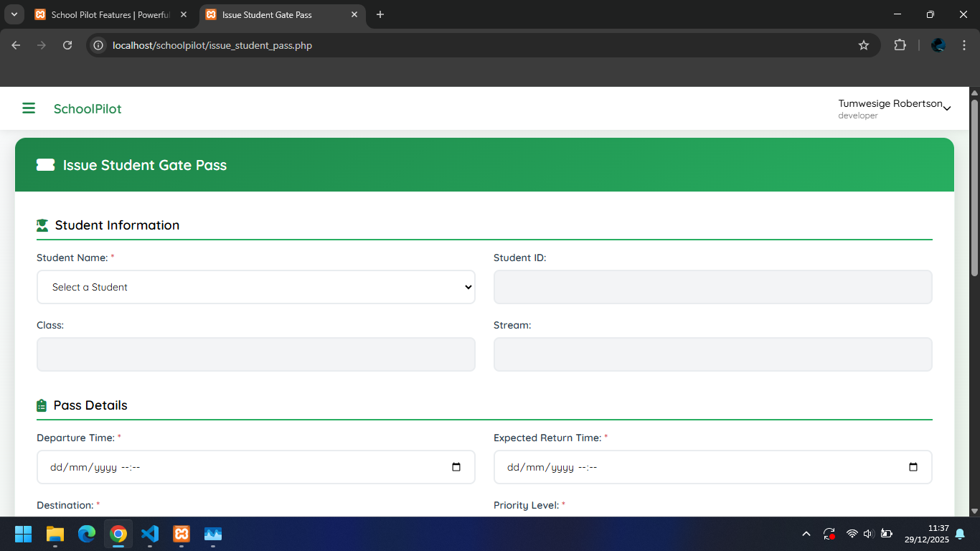This screenshot has width=980, height=551.
Task: Click the page vertical scrollbar
Action: coord(974,187)
